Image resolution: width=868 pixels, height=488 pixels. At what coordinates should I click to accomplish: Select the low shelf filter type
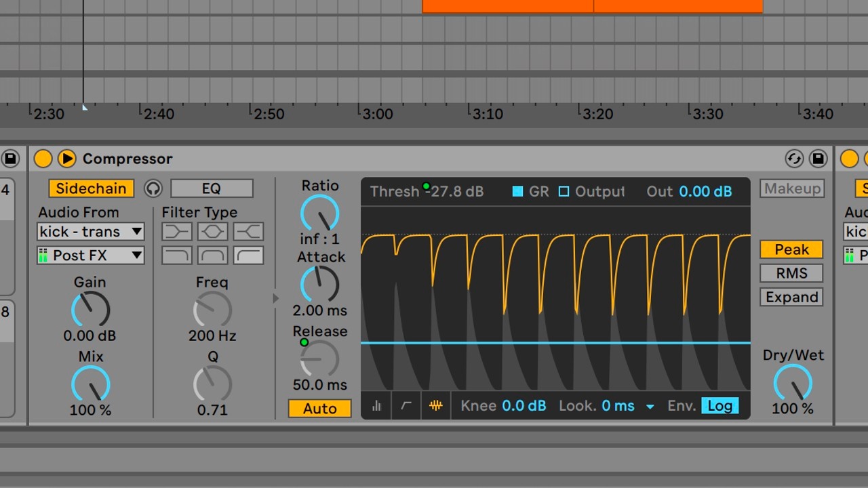click(x=176, y=232)
